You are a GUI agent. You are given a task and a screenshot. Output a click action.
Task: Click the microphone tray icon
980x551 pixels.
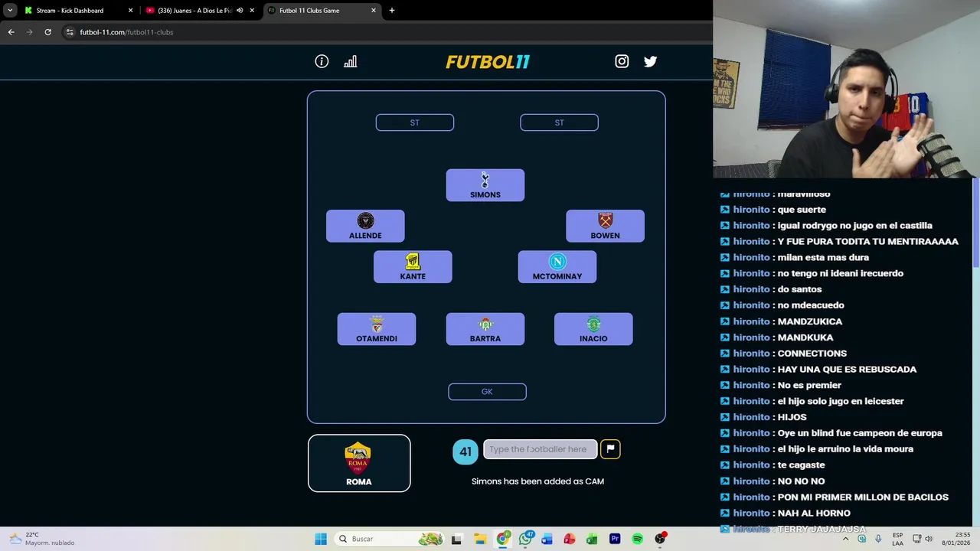click(x=877, y=539)
